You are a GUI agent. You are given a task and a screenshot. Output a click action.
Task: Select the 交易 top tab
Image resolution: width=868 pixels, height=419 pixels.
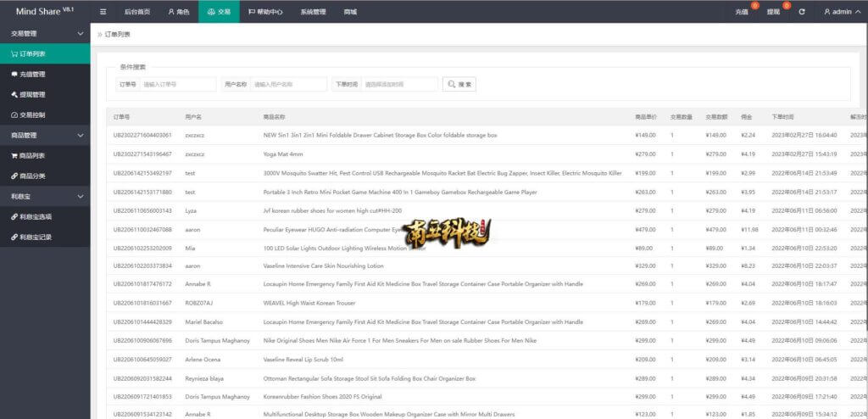tap(219, 12)
